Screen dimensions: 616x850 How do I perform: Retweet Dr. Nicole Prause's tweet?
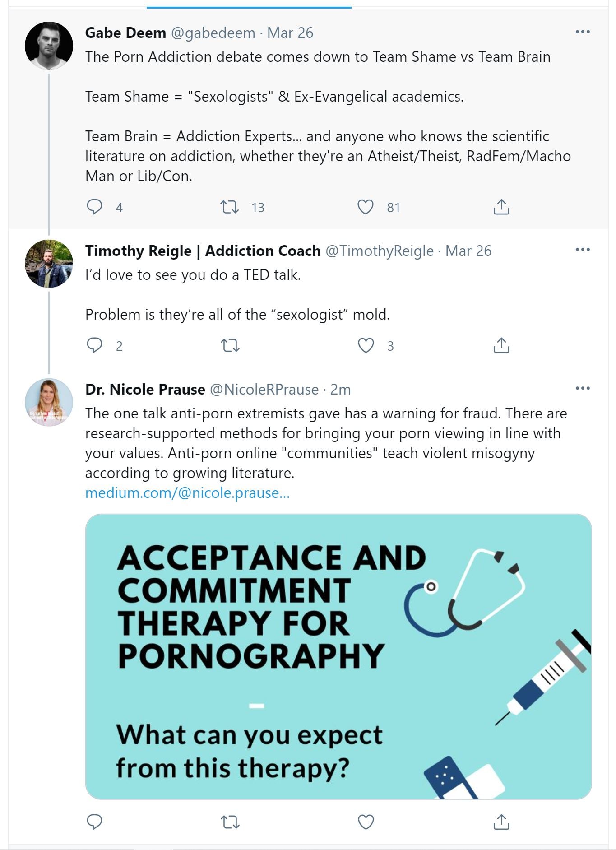coord(229,822)
